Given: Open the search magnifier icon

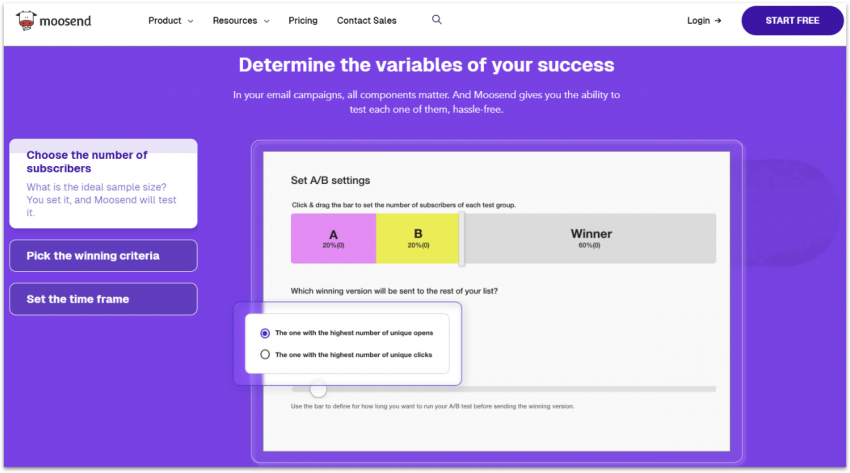Looking at the screenshot, I should pyautogui.click(x=437, y=20).
